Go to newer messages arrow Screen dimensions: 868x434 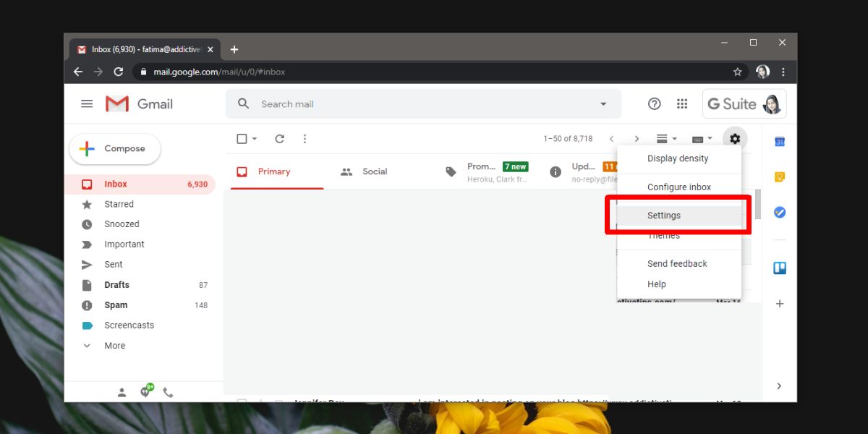[x=611, y=139]
